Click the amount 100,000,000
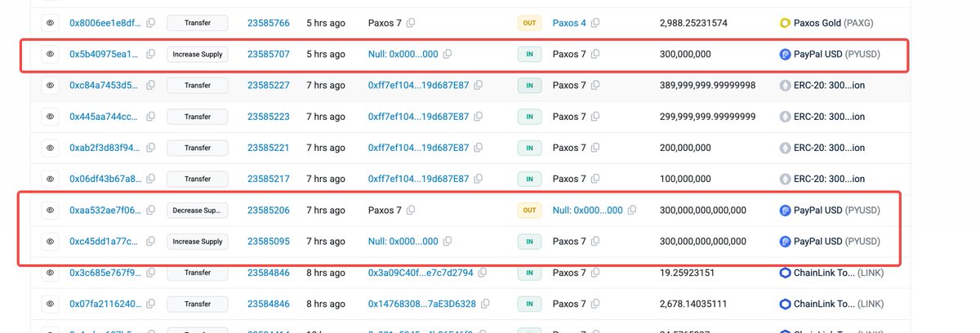Screen dimensions: 980x333 point(685,179)
